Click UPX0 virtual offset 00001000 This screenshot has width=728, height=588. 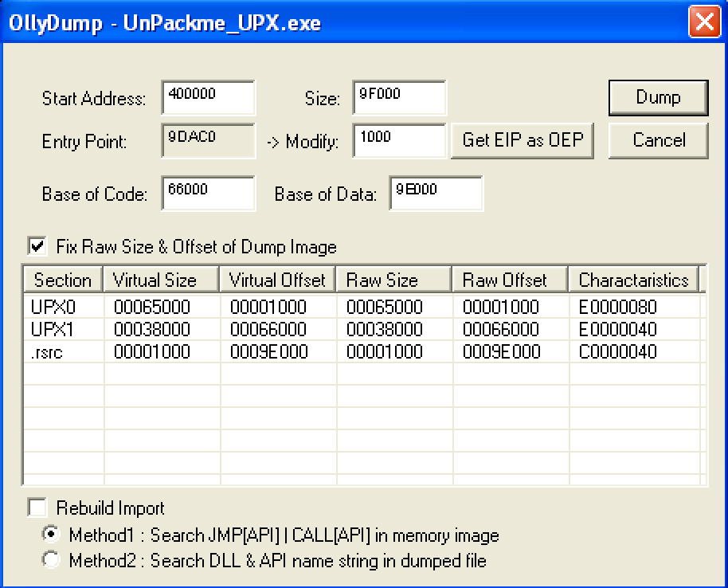coord(268,307)
